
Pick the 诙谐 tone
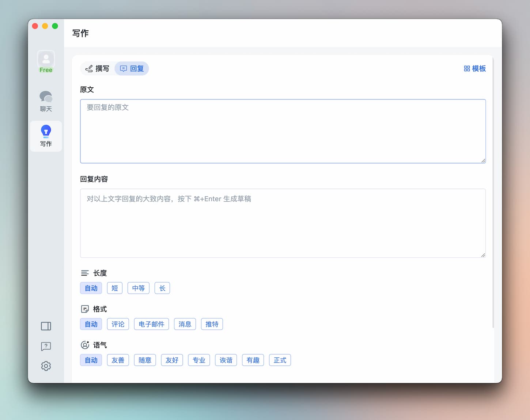click(x=226, y=360)
